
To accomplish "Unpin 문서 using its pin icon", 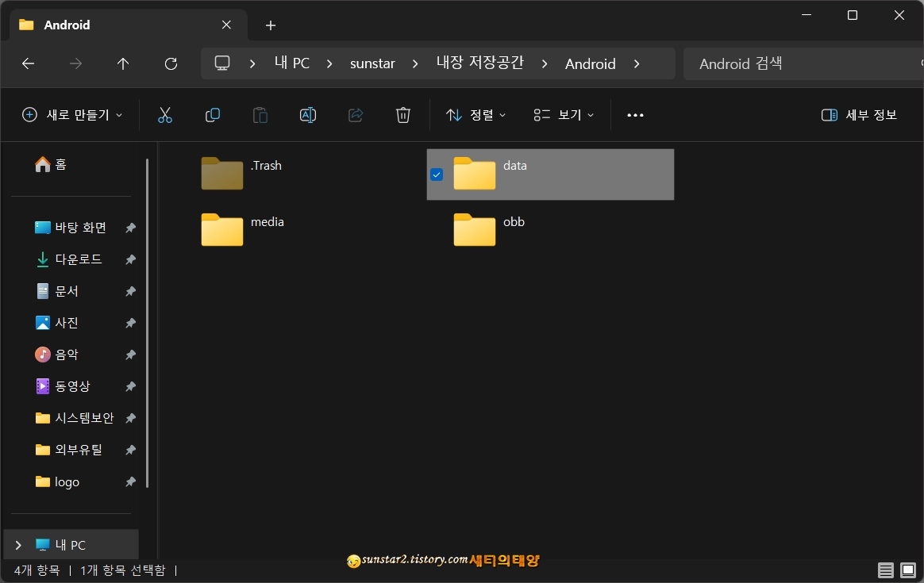I will [x=130, y=292].
